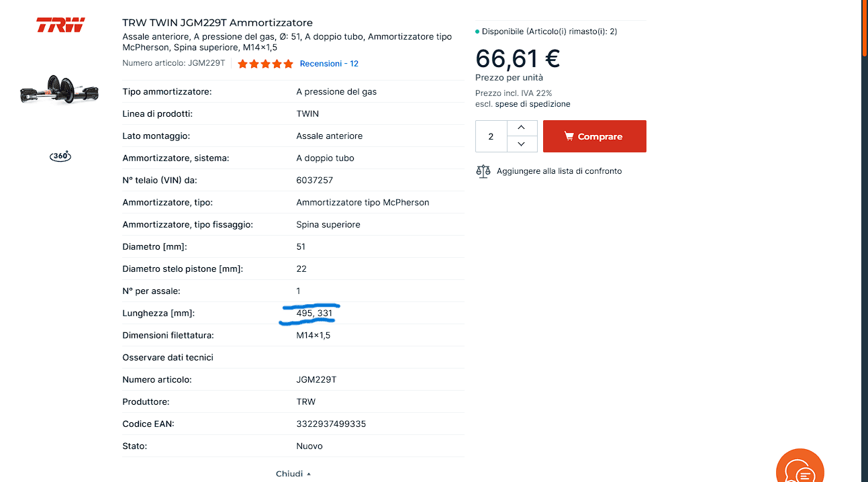
Task: Click the spese di spedizione link
Action: 533,104
